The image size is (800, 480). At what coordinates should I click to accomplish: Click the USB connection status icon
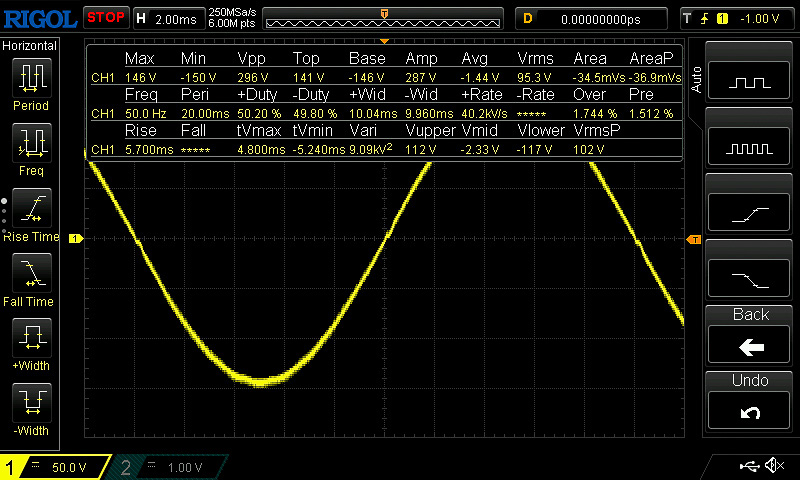[749, 466]
